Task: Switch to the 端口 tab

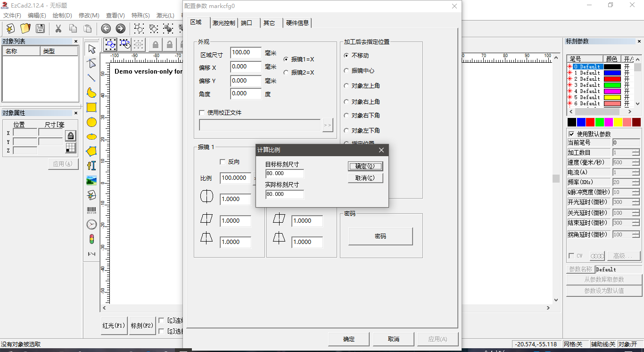Action: (x=247, y=23)
